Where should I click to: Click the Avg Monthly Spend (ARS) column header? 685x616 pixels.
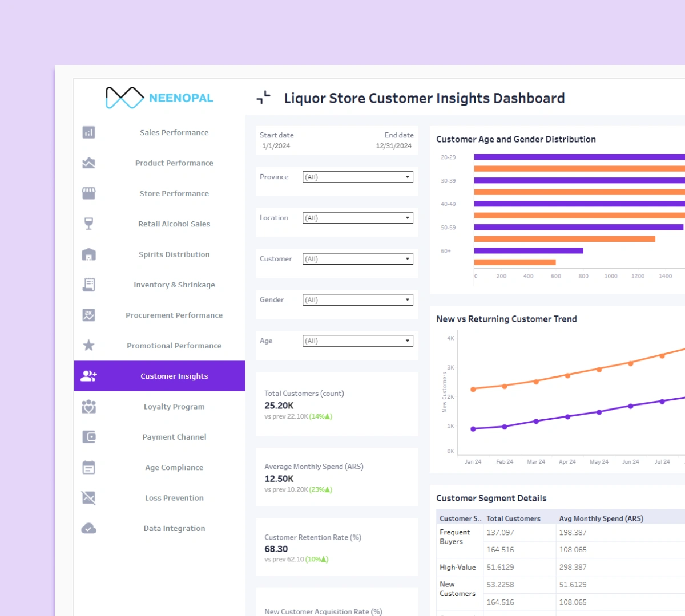click(x=601, y=518)
